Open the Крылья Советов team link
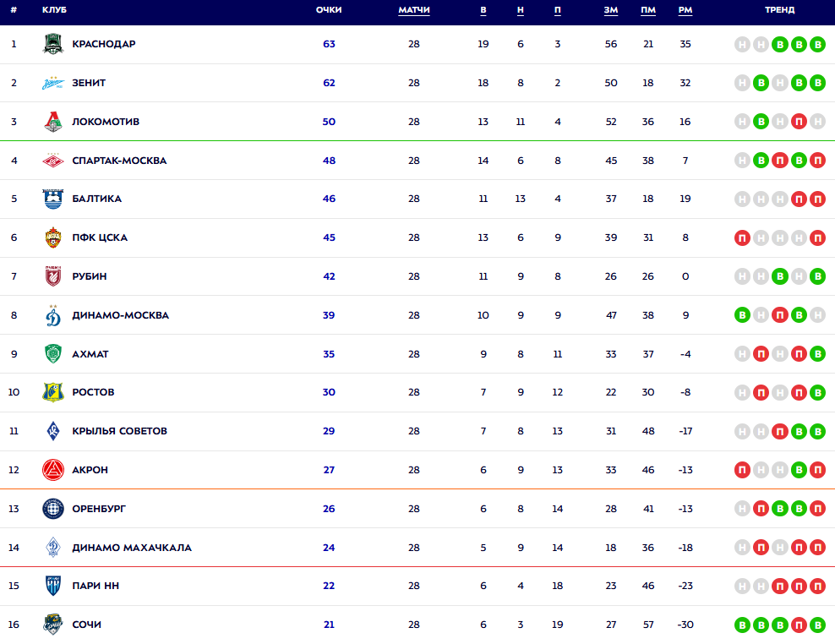835x644 pixels. (x=119, y=431)
